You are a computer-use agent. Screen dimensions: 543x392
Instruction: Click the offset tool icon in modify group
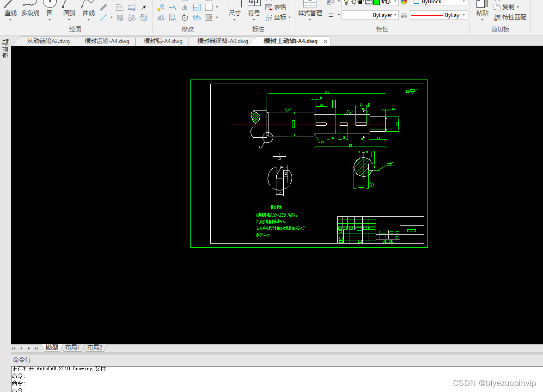[161, 17]
